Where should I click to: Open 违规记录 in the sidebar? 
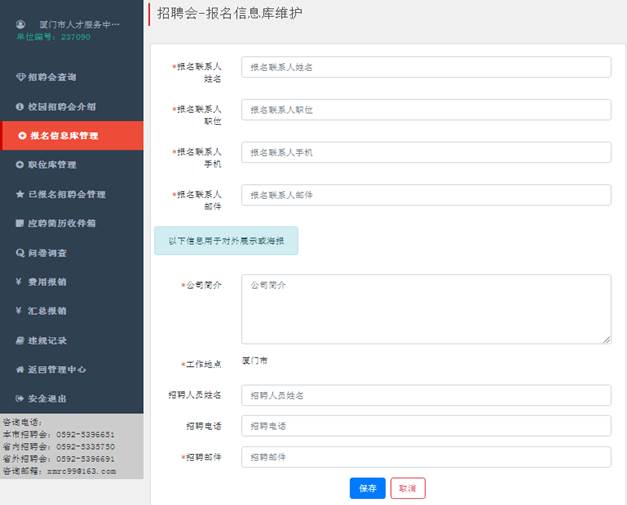point(48,340)
